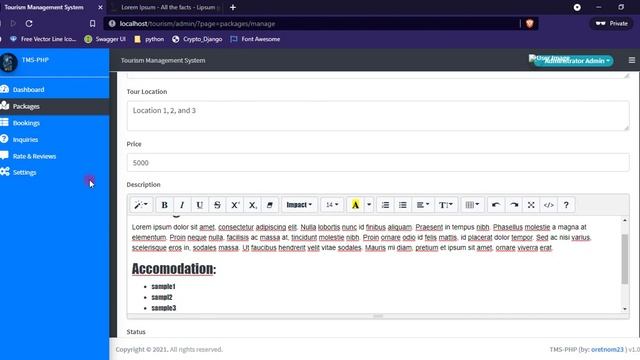Open the Swagger UI bookmark

[105, 39]
